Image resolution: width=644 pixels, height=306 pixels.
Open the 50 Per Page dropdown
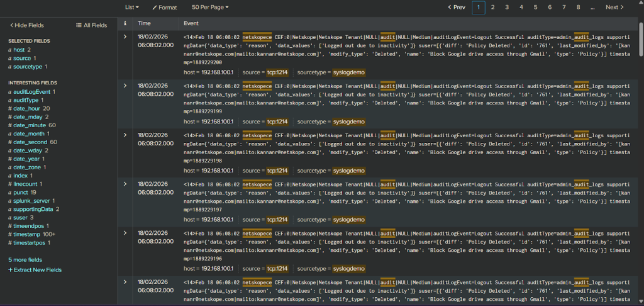pyautogui.click(x=210, y=7)
